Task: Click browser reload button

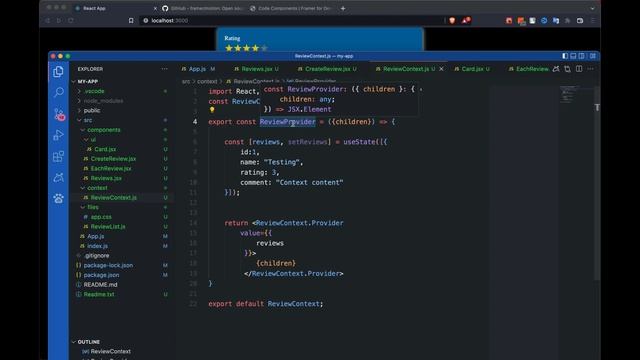Action: (71, 20)
